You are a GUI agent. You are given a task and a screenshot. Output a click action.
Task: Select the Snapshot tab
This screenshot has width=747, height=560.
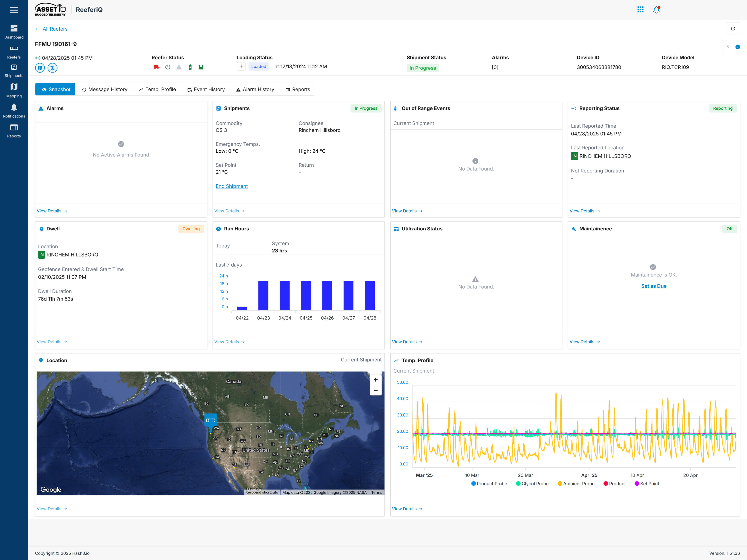coord(55,90)
